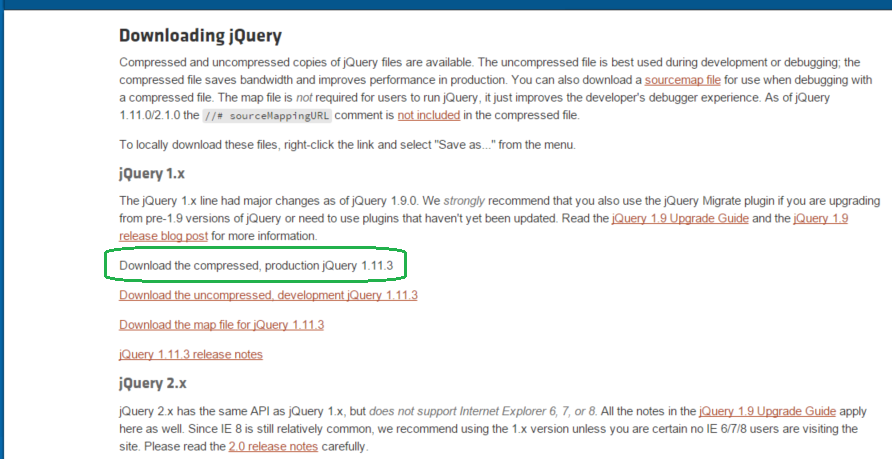The image size is (892, 459).
Task: Click Download the uncompressed, development jQuery 1.11.3
Action: click(268, 295)
